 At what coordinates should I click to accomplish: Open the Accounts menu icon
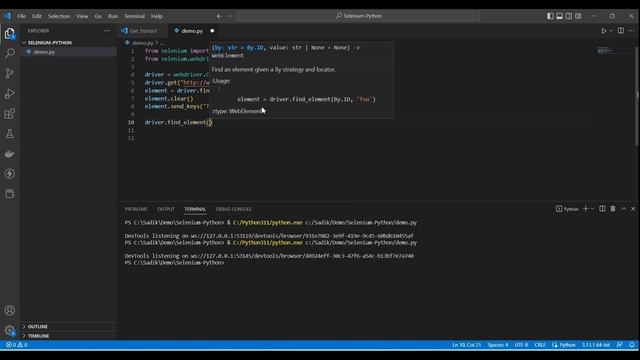coord(9,310)
